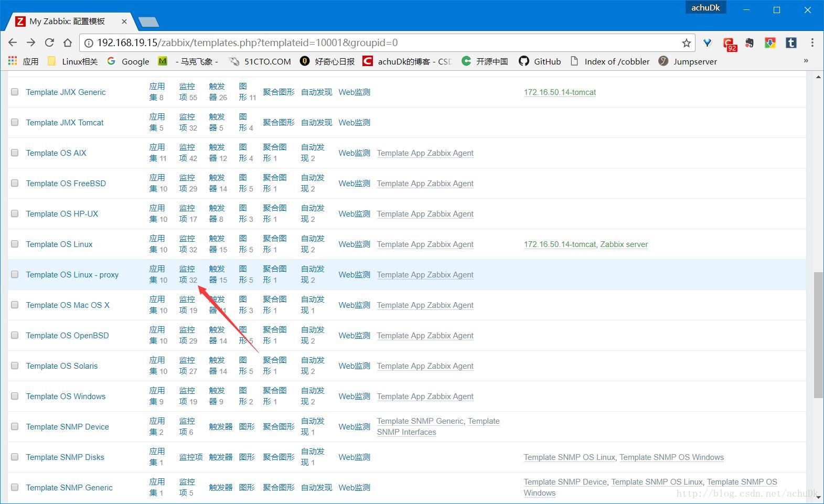Open the Jumpserver bookmark
Image resolution: width=824 pixels, height=504 pixels.
[688, 61]
